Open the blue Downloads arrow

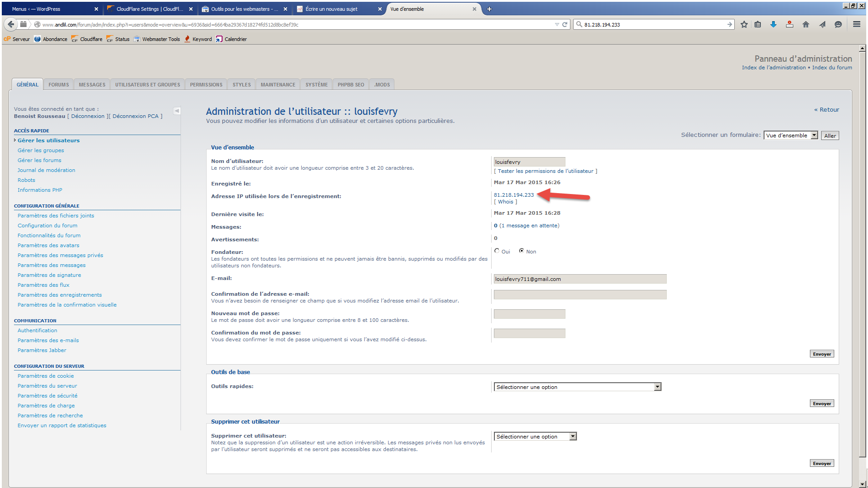pos(773,24)
